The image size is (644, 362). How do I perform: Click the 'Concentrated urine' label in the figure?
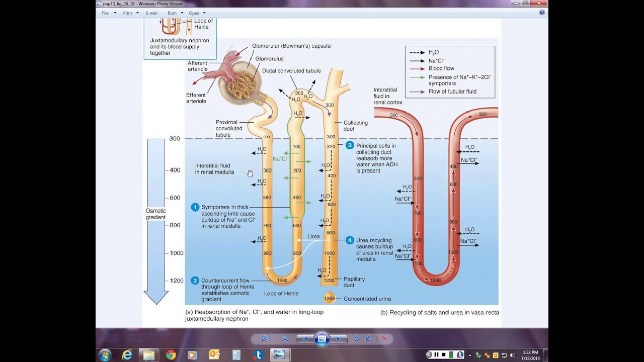[367, 299]
